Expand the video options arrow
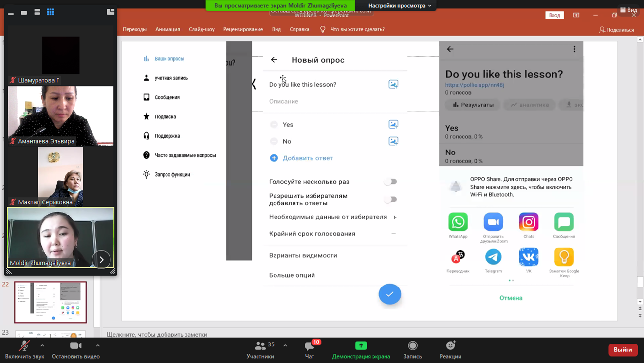The width and height of the screenshot is (644, 363). tap(98, 345)
